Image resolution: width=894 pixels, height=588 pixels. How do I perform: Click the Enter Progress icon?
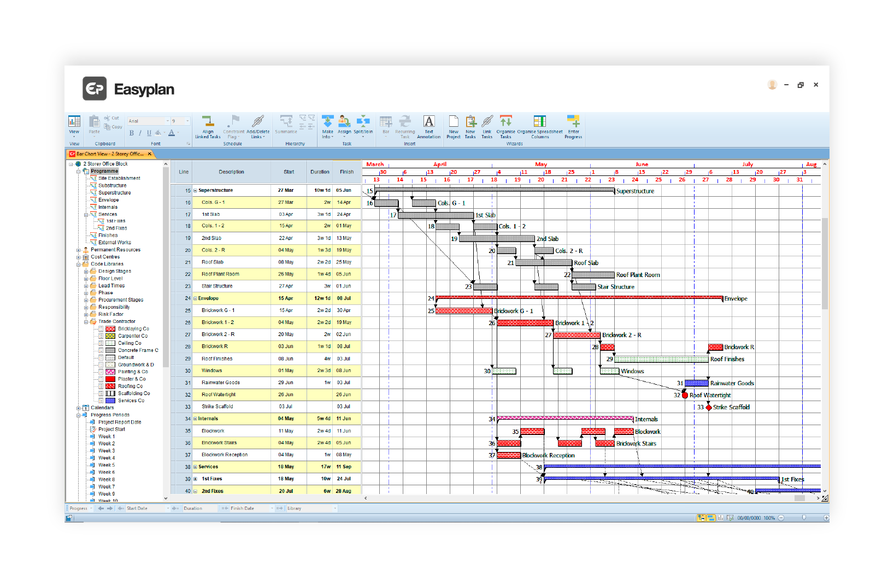(x=573, y=126)
